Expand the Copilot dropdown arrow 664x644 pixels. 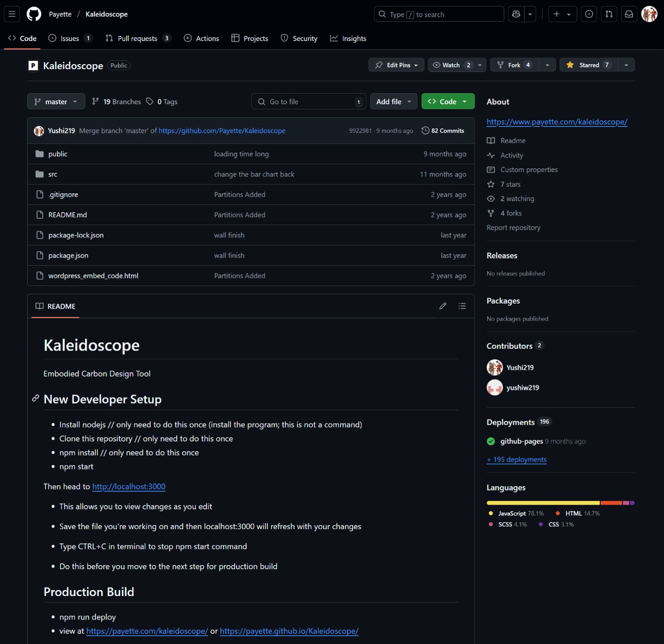530,14
